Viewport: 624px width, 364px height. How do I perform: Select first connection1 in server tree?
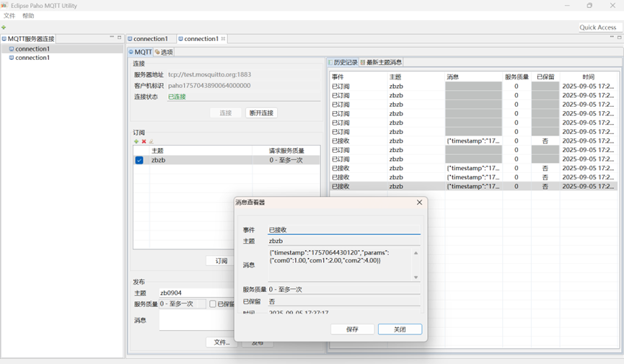pyautogui.click(x=32, y=49)
